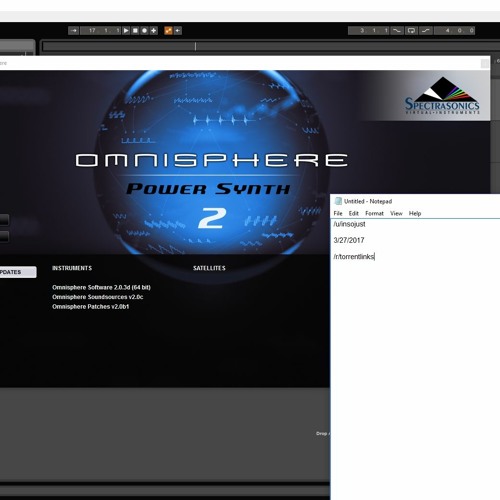500x500 pixels.
Task: Toggle the loop switch
Action: click(411, 31)
